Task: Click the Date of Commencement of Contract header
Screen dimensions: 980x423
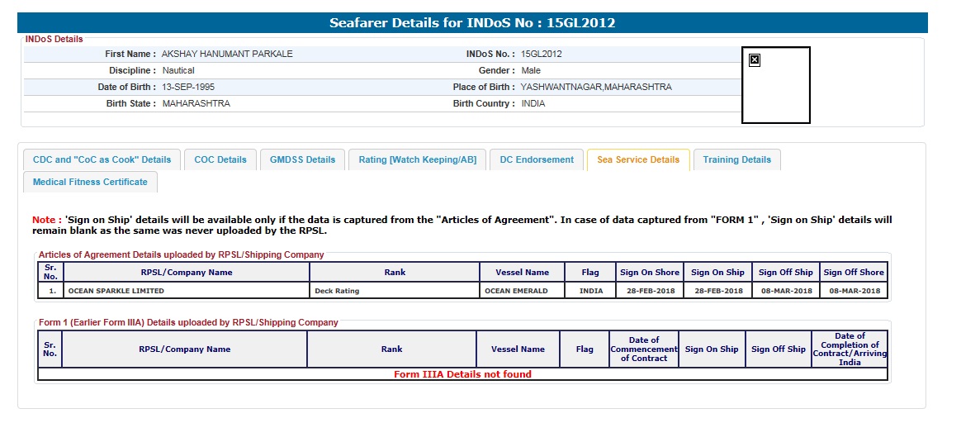Action: pyautogui.click(x=643, y=349)
